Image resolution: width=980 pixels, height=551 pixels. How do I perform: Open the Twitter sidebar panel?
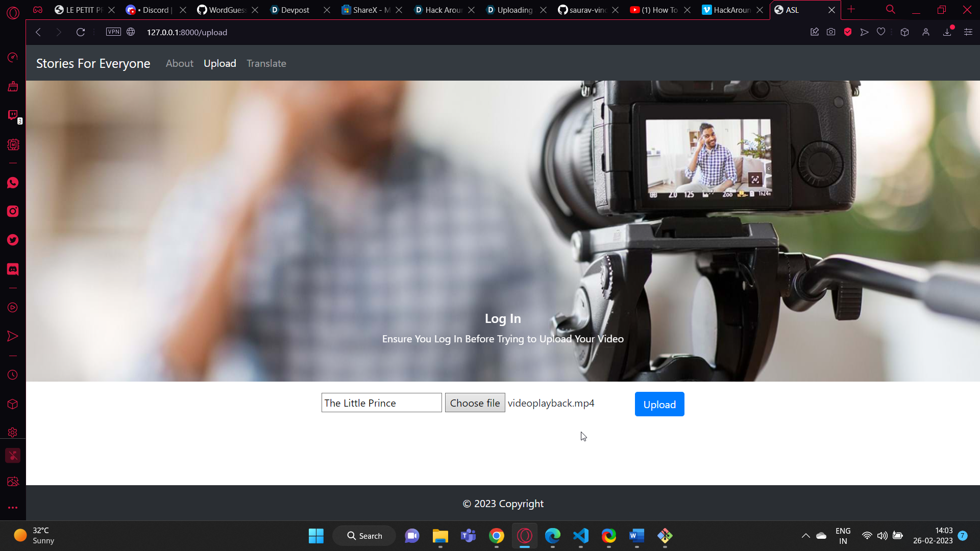[x=13, y=240]
